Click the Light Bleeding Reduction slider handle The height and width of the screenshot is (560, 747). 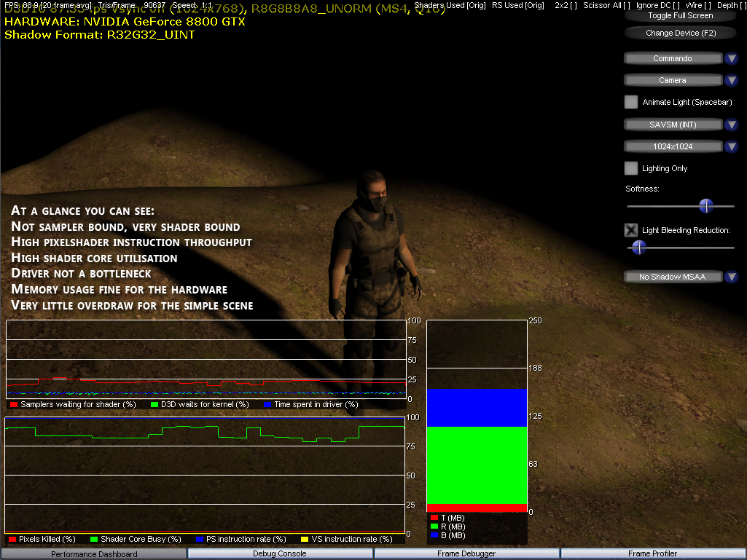[639, 247]
